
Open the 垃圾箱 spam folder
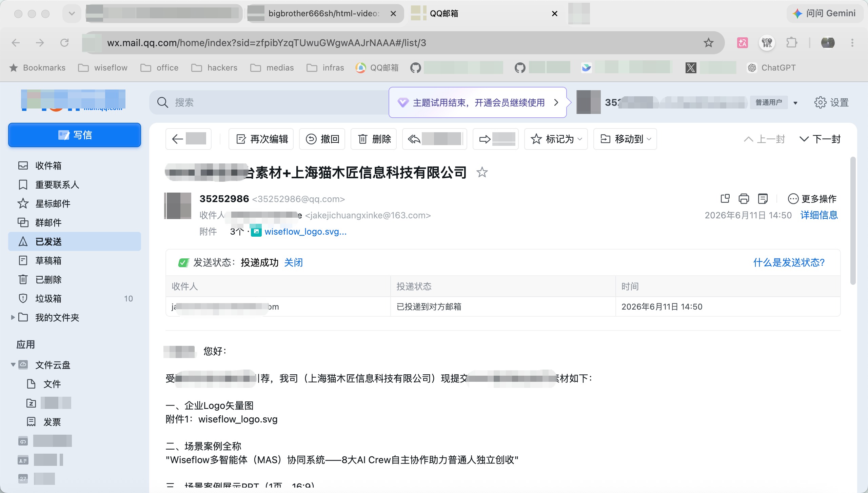pyautogui.click(x=75, y=298)
